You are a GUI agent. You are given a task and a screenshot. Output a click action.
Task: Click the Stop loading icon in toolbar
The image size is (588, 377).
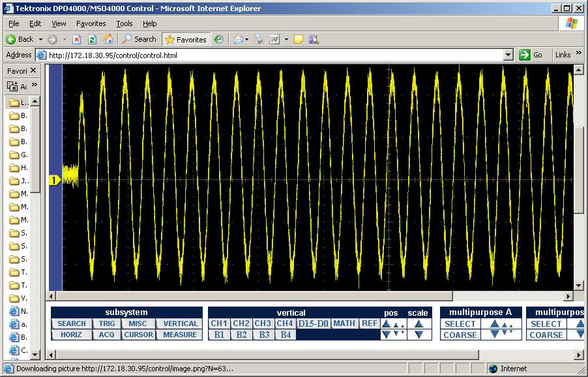(x=77, y=39)
